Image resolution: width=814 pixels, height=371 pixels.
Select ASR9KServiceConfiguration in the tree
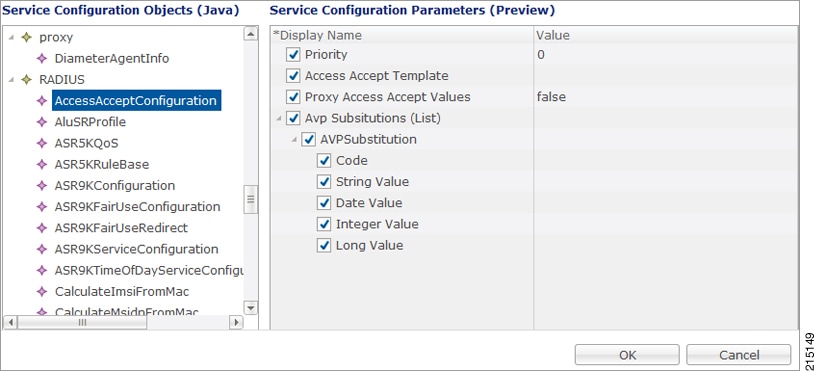pyautogui.click(x=137, y=249)
